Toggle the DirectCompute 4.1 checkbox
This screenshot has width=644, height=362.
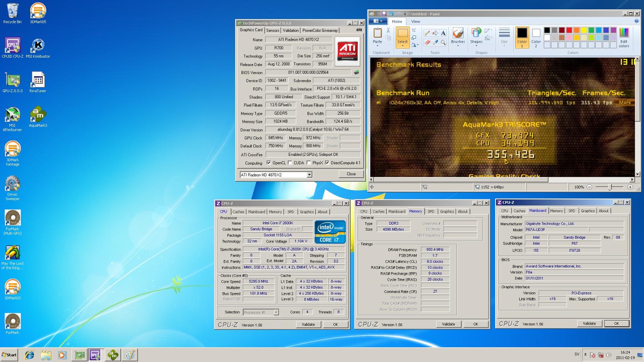click(x=327, y=163)
